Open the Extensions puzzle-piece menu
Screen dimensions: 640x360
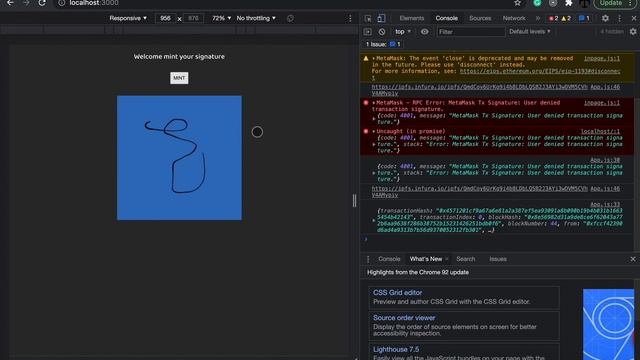[x=569, y=3]
